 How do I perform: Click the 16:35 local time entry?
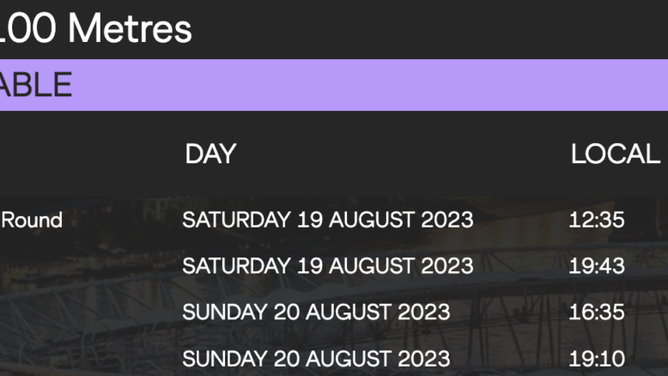(x=596, y=312)
